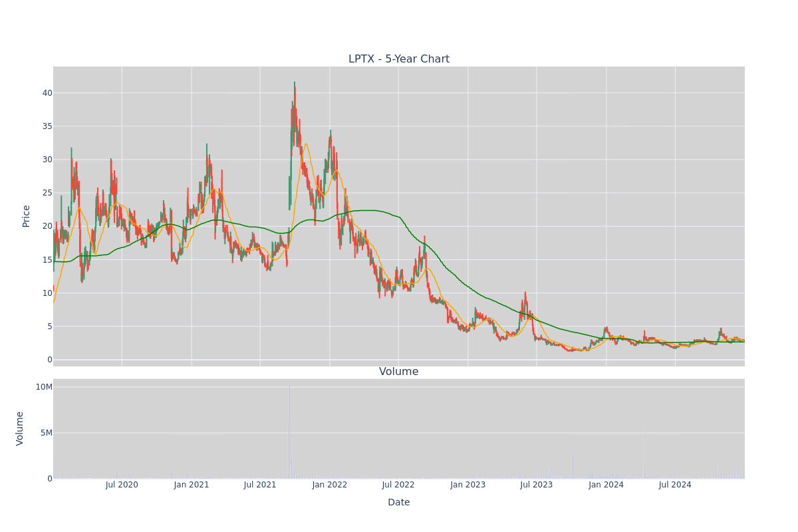This screenshot has height=532, width=798.
Task: Click the 'Date' x-axis title
Action: tap(399, 503)
